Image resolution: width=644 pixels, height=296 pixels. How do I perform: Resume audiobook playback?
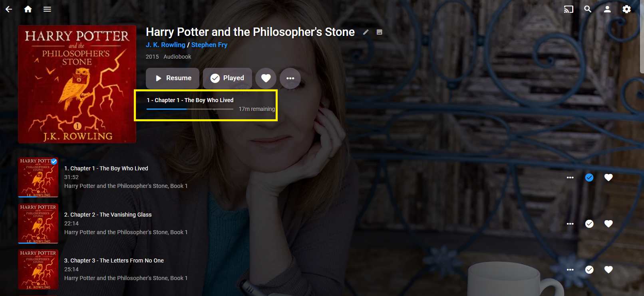pyautogui.click(x=173, y=78)
